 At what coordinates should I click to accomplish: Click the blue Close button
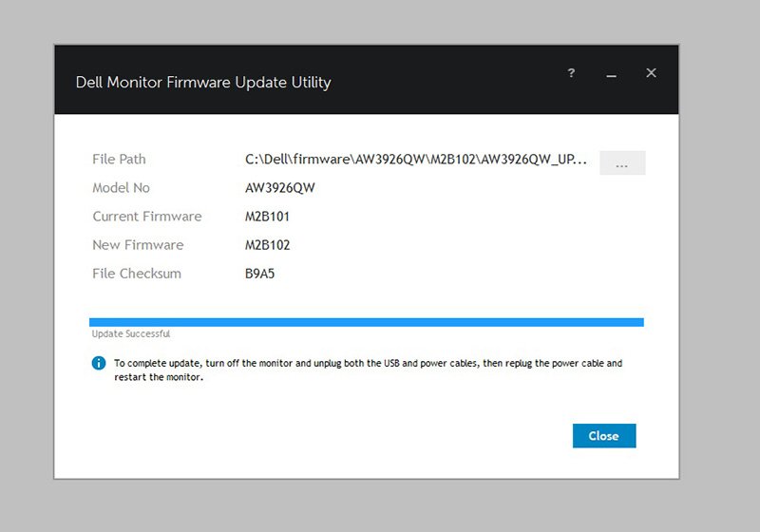pos(604,436)
